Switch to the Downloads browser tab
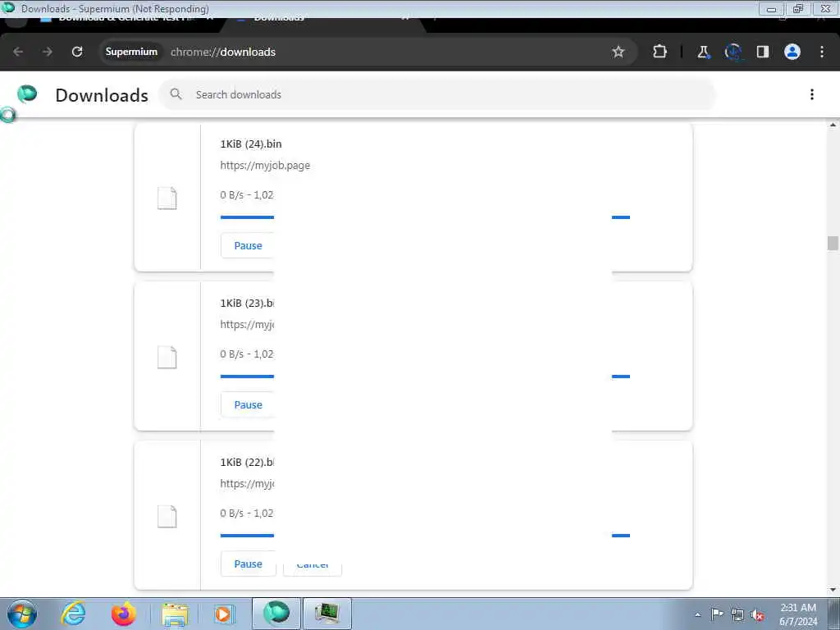The width and height of the screenshot is (840, 630). point(322,20)
